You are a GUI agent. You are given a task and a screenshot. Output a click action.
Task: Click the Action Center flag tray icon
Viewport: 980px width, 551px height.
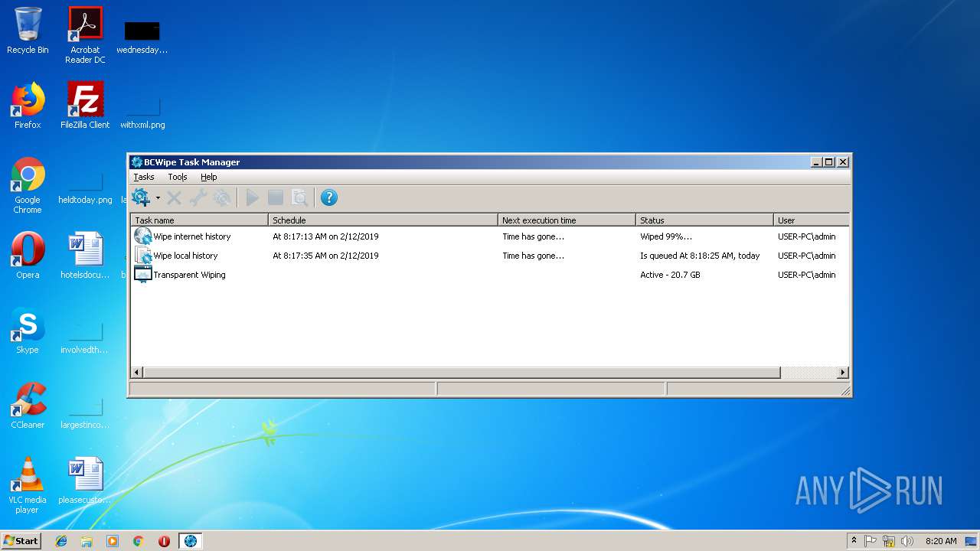pyautogui.click(x=871, y=541)
